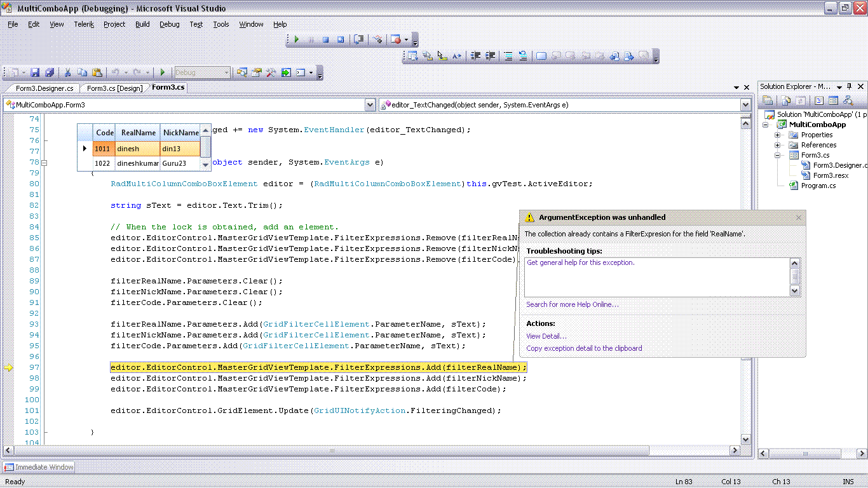Open View Code in Solution Explorer toolbar
Image resolution: width=868 pixels, height=488 pixels.
point(819,100)
